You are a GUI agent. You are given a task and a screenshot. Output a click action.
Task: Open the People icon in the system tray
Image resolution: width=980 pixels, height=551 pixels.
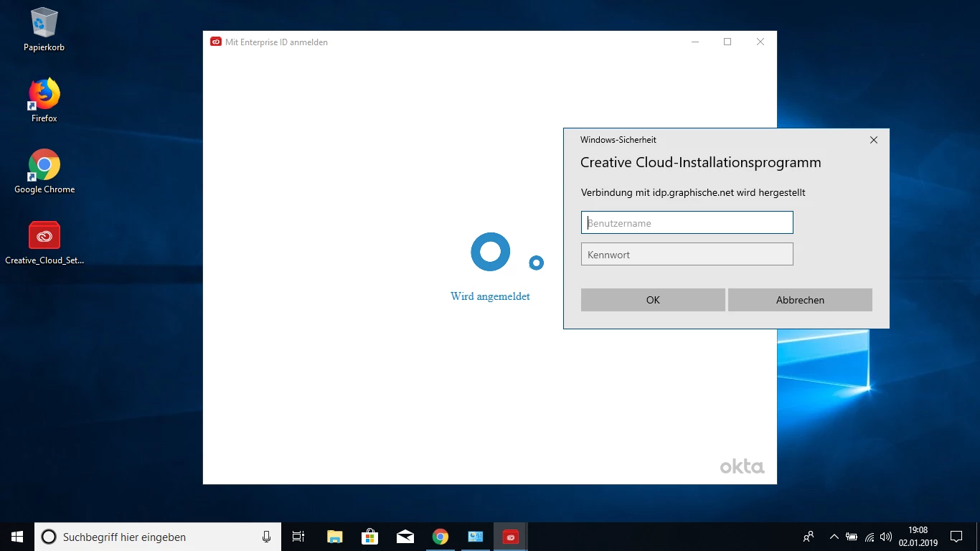coord(809,537)
